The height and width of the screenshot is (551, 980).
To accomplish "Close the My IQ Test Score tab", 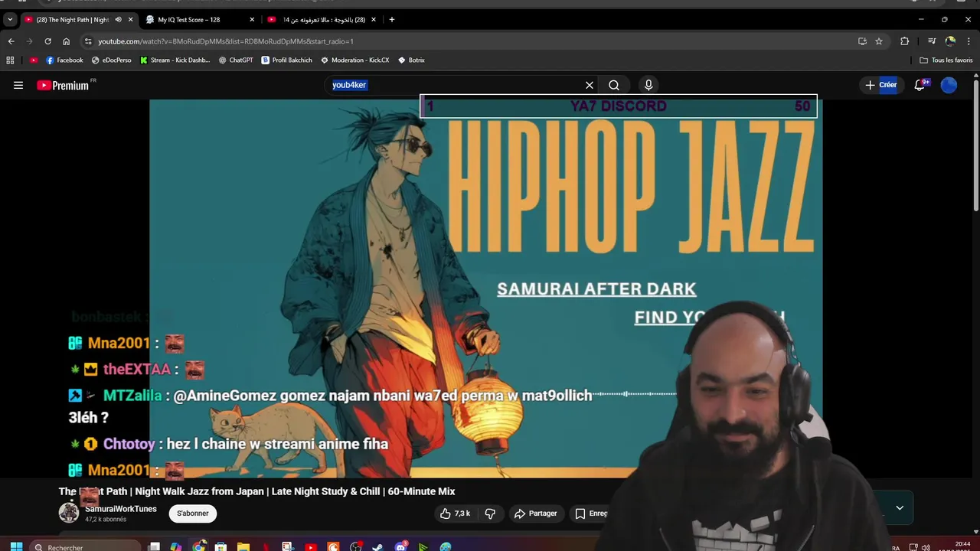I will tap(252, 20).
